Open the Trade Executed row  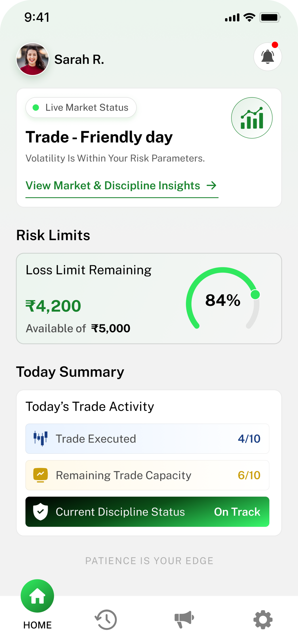pyautogui.click(x=147, y=439)
